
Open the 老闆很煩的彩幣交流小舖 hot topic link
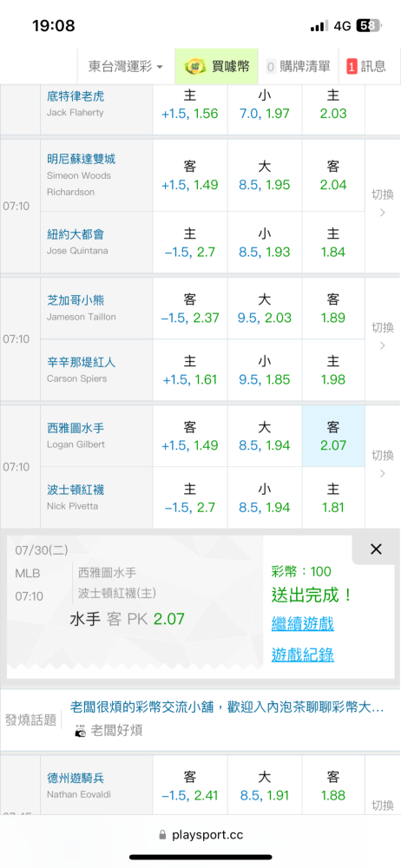(227, 707)
